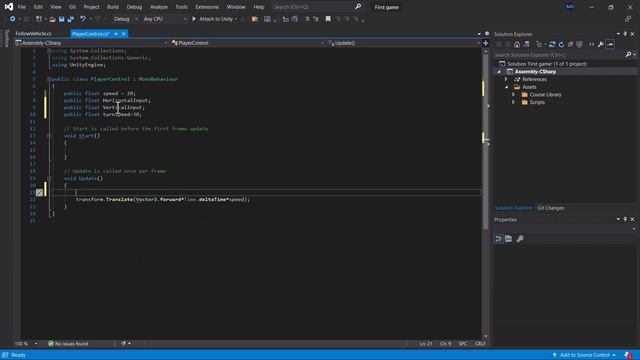Click the Save All icon

coord(71,19)
